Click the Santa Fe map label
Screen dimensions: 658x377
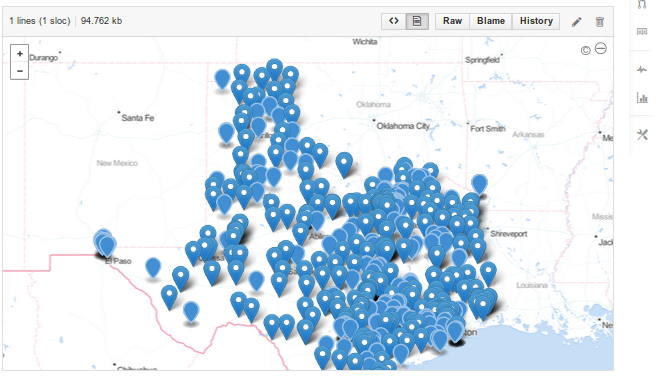click(138, 118)
